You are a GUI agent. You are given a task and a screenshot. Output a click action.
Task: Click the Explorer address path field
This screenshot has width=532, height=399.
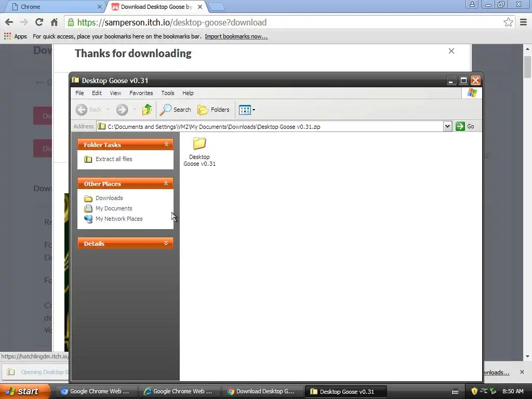click(x=270, y=127)
